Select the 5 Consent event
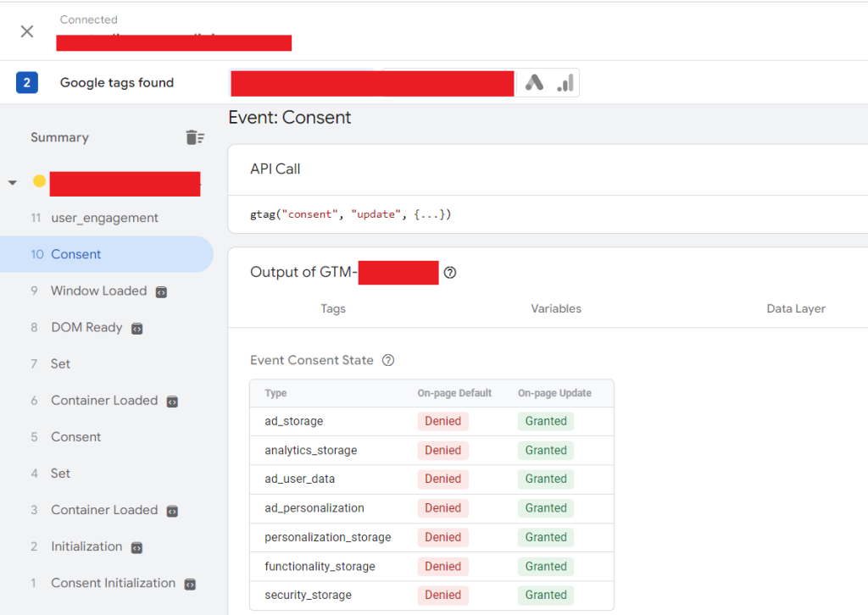The height and width of the screenshot is (615, 868). (x=75, y=437)
